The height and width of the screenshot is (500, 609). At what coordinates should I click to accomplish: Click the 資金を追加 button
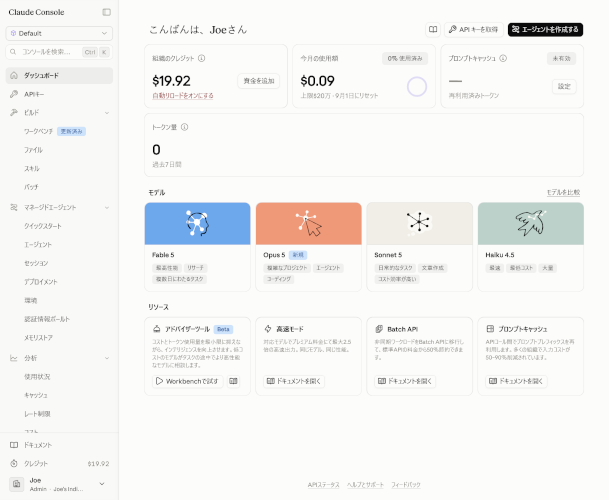click(259, 81)
